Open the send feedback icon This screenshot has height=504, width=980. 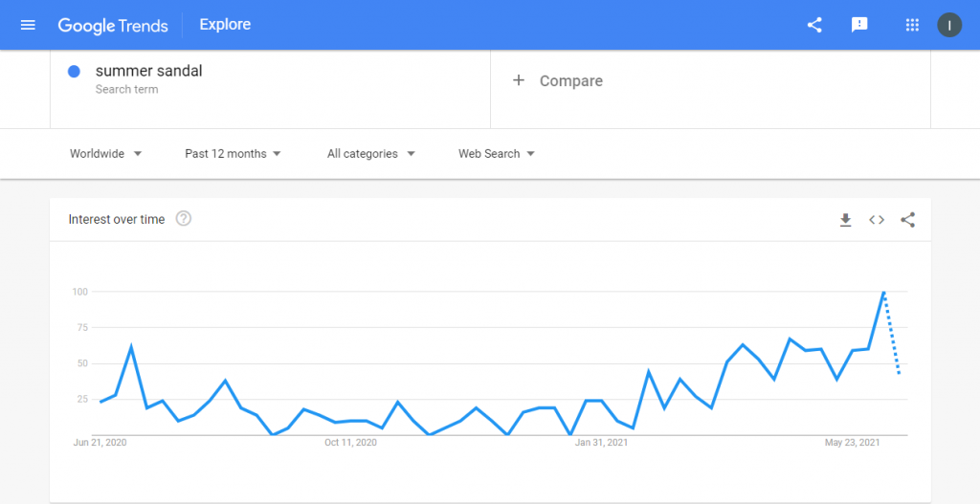coord(860,25)
